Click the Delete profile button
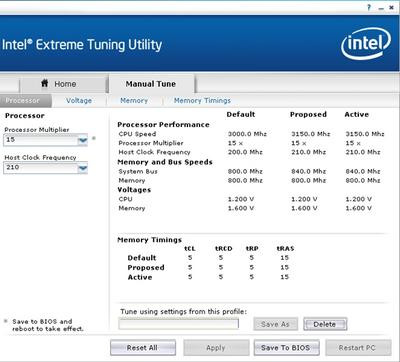Screen dimensions: 400x362 click(325, 324)
